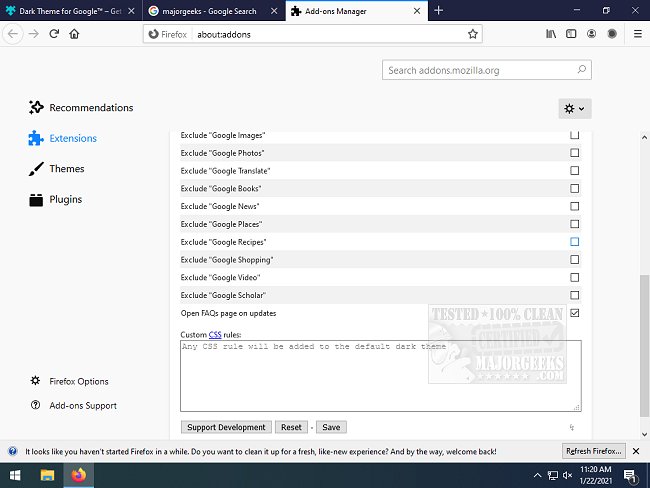Open a new tab with plus button

[439, 11]
